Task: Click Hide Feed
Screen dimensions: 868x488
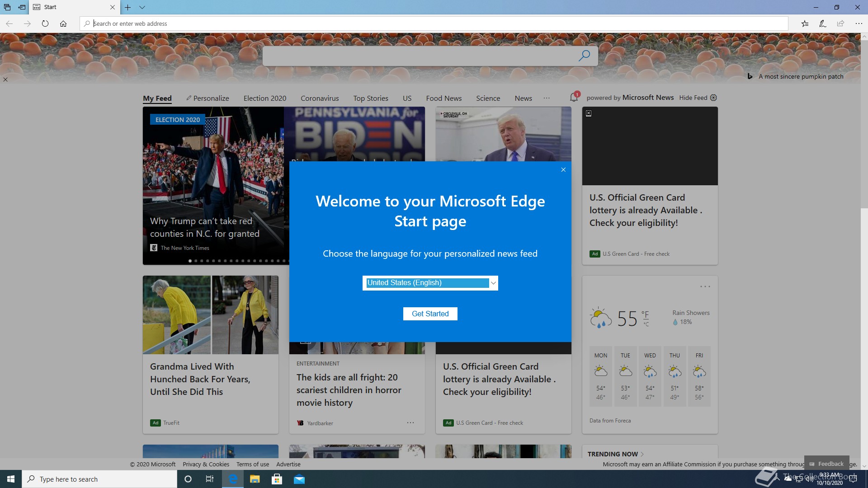Action: coord(693,98)
